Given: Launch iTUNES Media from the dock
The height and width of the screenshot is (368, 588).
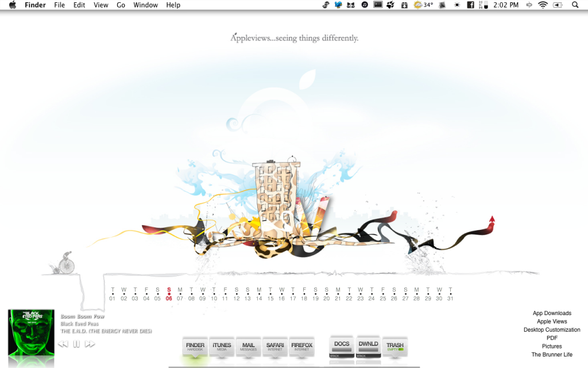Looking at the screenshot, I should pyautogui.click(x=222, y=347).
